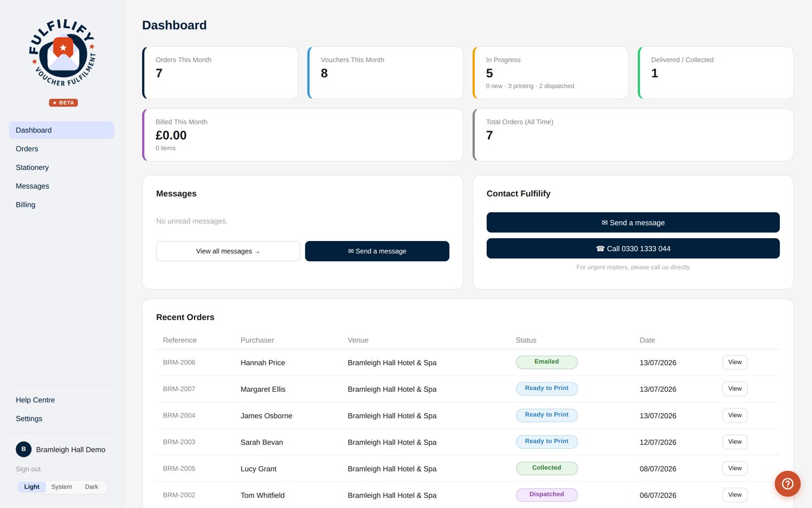View order BRM-2002
This screenshot has height=508, width=812.
point(735,495)
